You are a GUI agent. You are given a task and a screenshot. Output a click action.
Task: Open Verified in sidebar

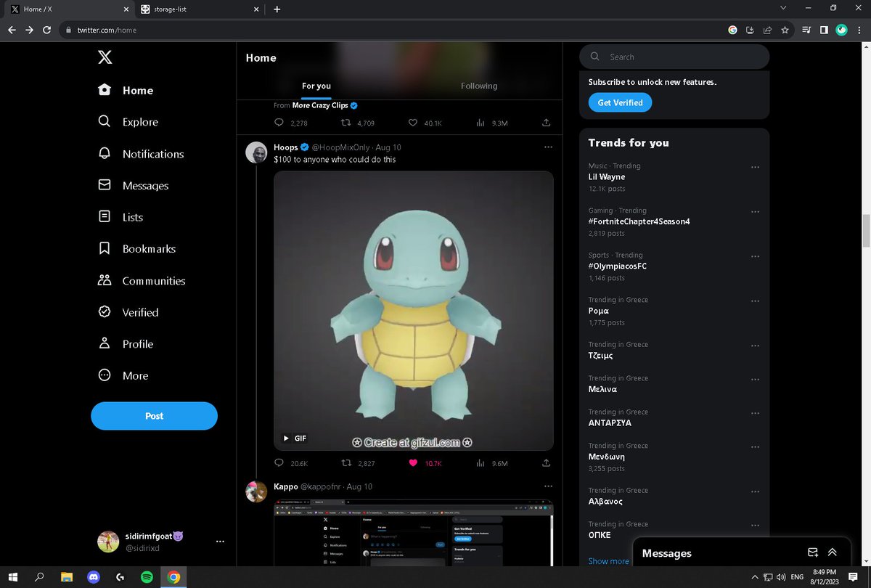coord(128,312)
